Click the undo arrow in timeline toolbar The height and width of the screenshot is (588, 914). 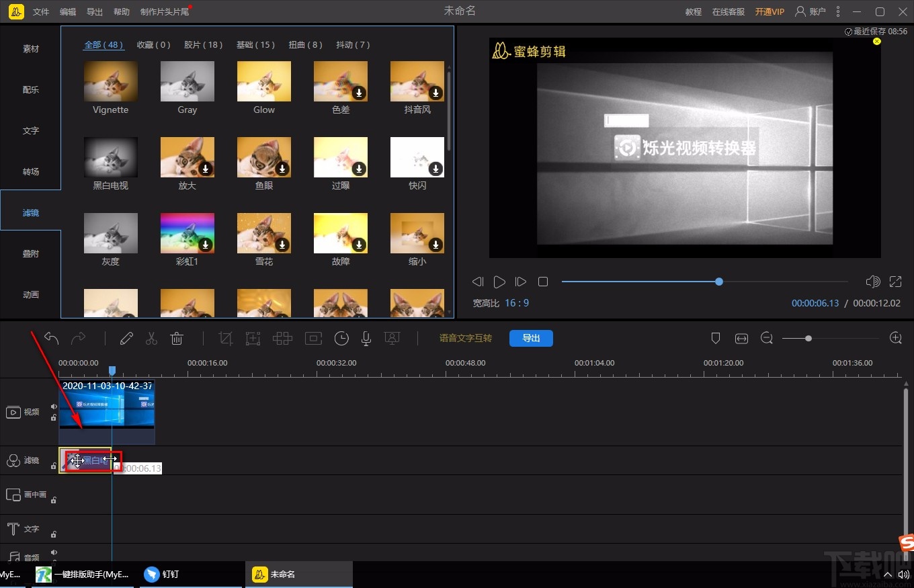coord(52,338)
